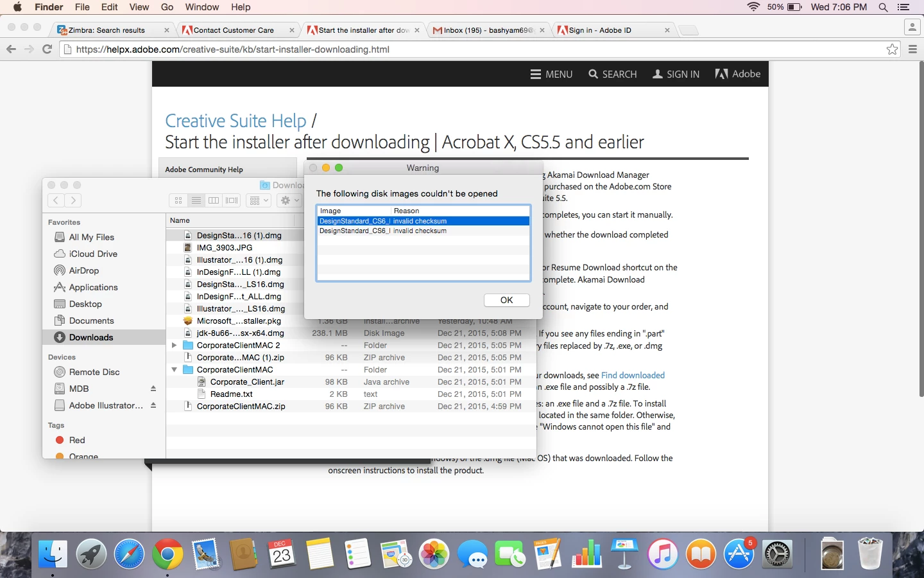Switch Finder to icon view
The width and height of the screenshot is (924, 578).
178,200
